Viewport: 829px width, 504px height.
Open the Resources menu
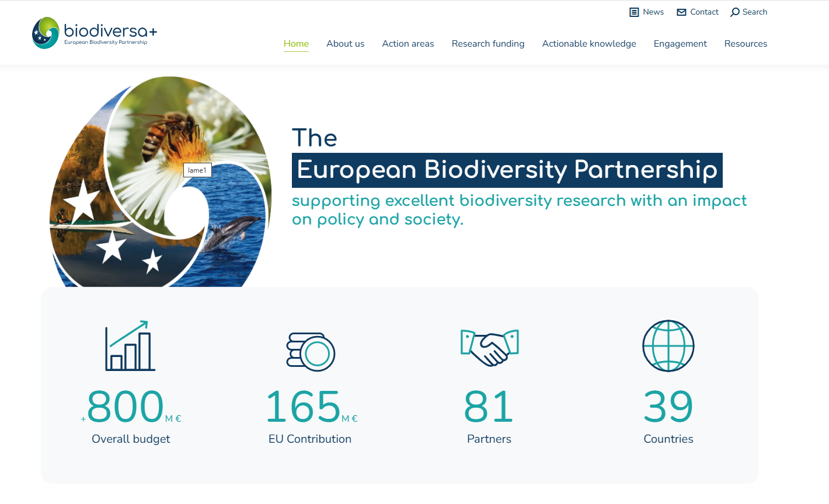click(746, 44)
